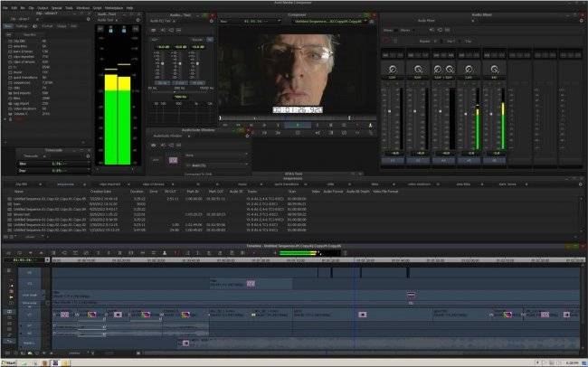Sort by the Tracks column header
588x367 pixels.
(x=251, y=192)
